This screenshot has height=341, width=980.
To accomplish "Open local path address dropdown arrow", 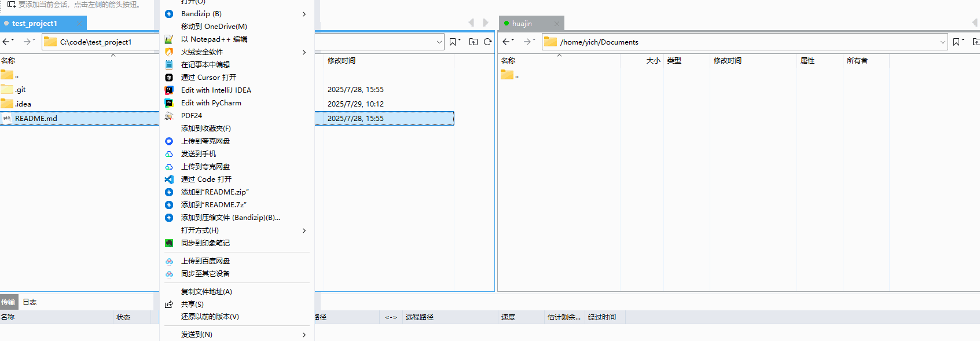I will 439,42.
